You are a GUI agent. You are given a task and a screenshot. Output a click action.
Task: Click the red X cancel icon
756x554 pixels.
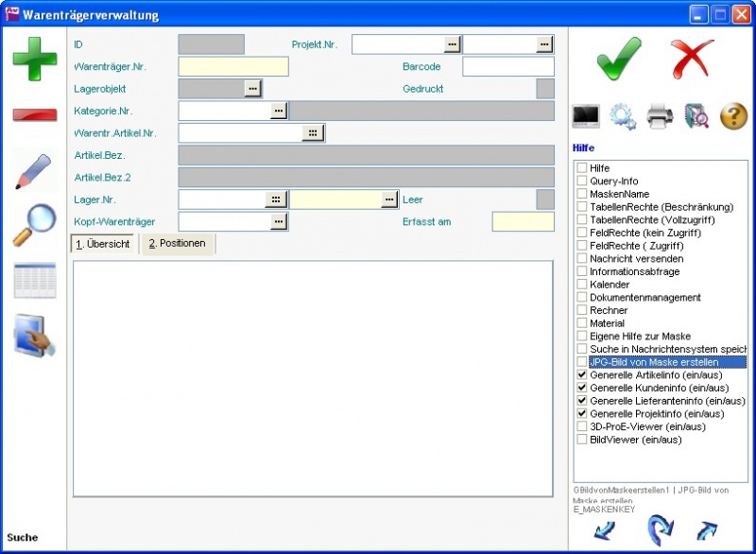tap(693, 60)
